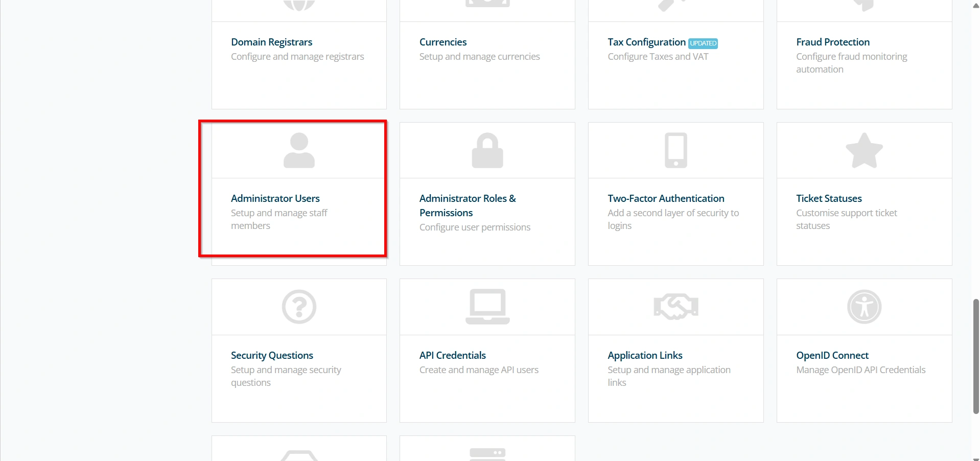Click the handshake Application Links icon

coord(675,307)
